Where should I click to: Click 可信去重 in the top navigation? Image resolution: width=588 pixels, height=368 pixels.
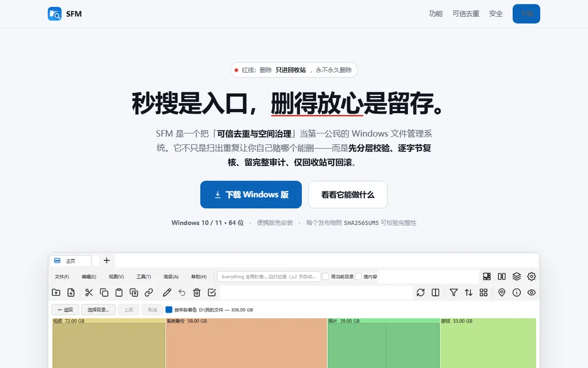click(x=466, y=14)
